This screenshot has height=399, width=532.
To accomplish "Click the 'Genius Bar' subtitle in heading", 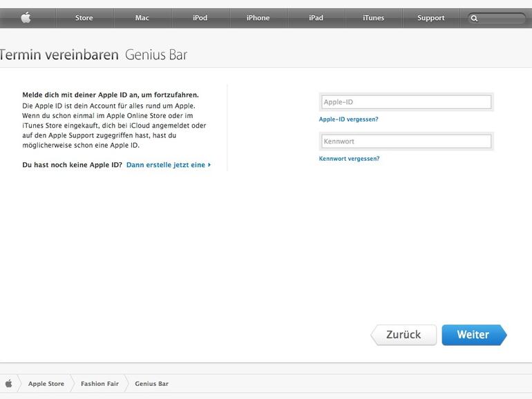I will pos(156,55).
